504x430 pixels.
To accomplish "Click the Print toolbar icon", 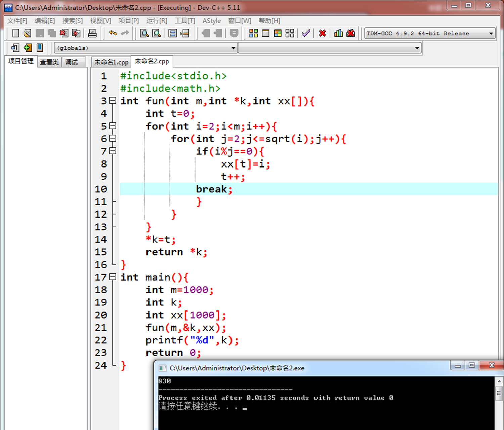I will click(x=92, y=33).
